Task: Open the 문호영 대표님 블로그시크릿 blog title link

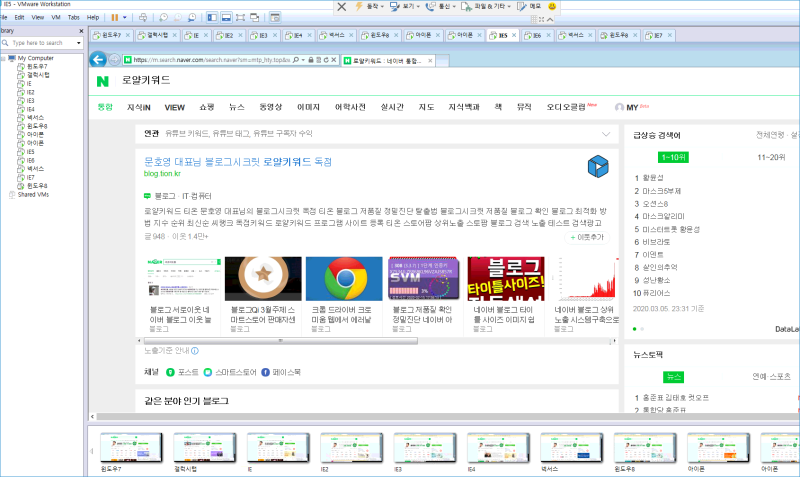Action: point(238,162)
